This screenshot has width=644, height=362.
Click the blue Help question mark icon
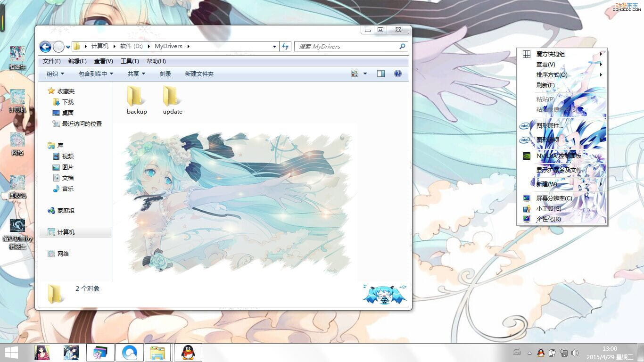pyautogui.click(x=397, y=73)
